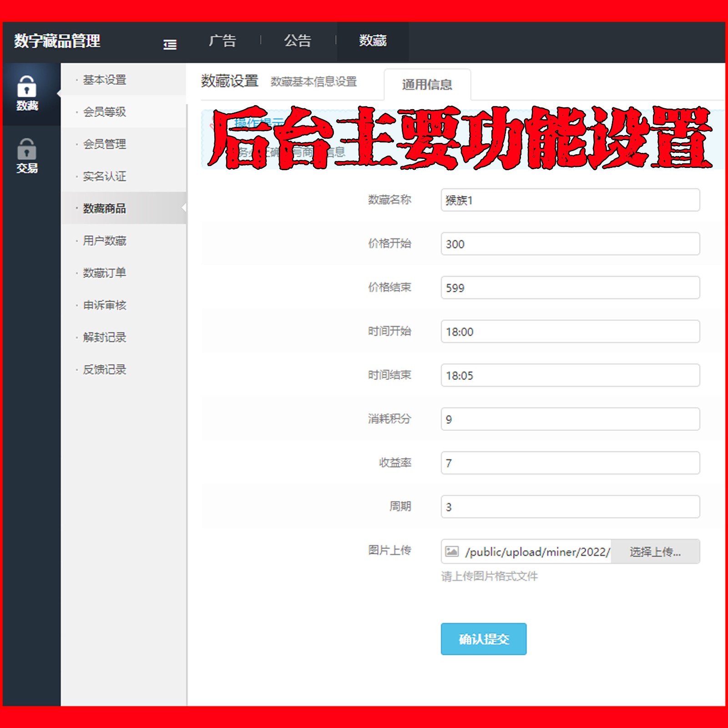
Task: Open the 交易 section via its lock icon
Action: coord(26,150)
